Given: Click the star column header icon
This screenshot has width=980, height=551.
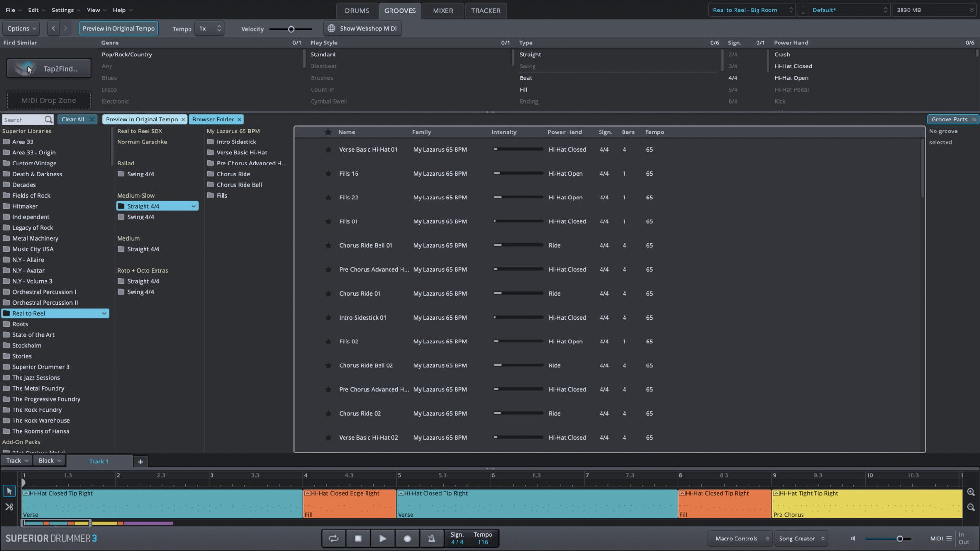Looking at the screenshot, I should (x=328, y=132).
